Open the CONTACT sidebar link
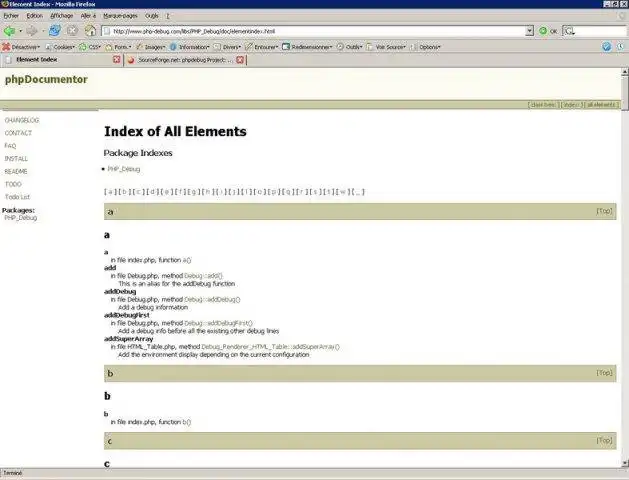Image resolution: width=629 pixels, height=480 pixels. [18, 133]
